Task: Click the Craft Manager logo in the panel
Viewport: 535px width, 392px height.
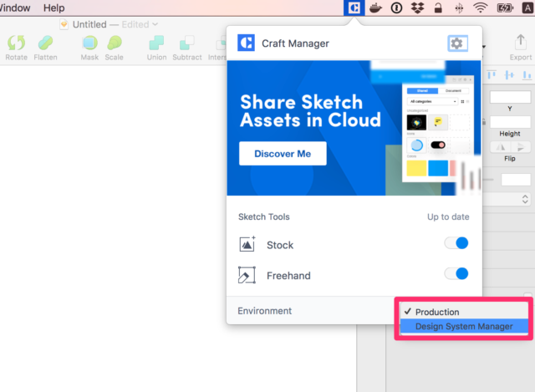Action: [x=246, y=43]
